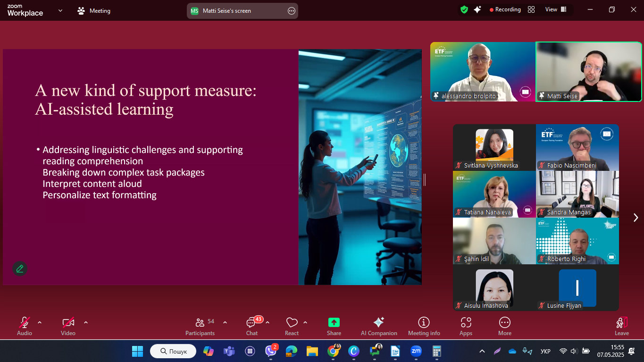This screenshot has width=644, height=362.
Task: Open the Apps panel
Action: point(466,326)
